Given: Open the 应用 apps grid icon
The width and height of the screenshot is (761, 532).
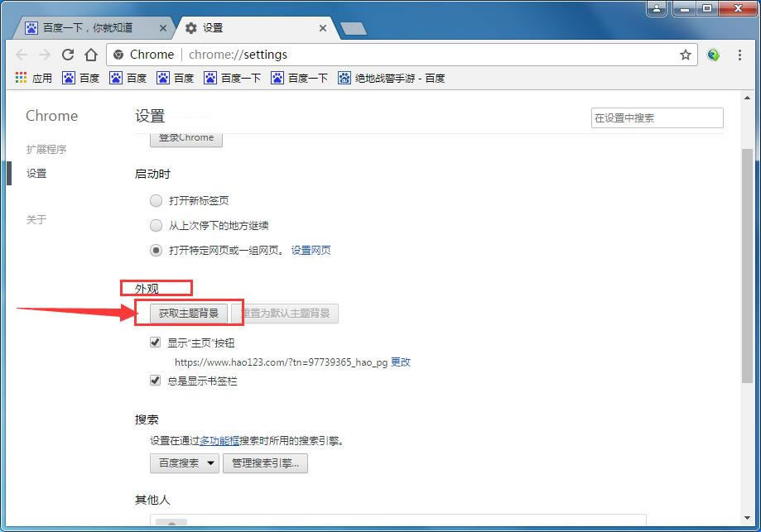Looking at the screenshot, I should coord(33,78).
